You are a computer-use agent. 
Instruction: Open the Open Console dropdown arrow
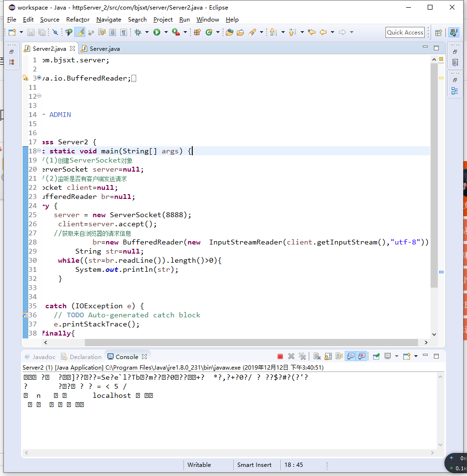(x=416, y=356)
